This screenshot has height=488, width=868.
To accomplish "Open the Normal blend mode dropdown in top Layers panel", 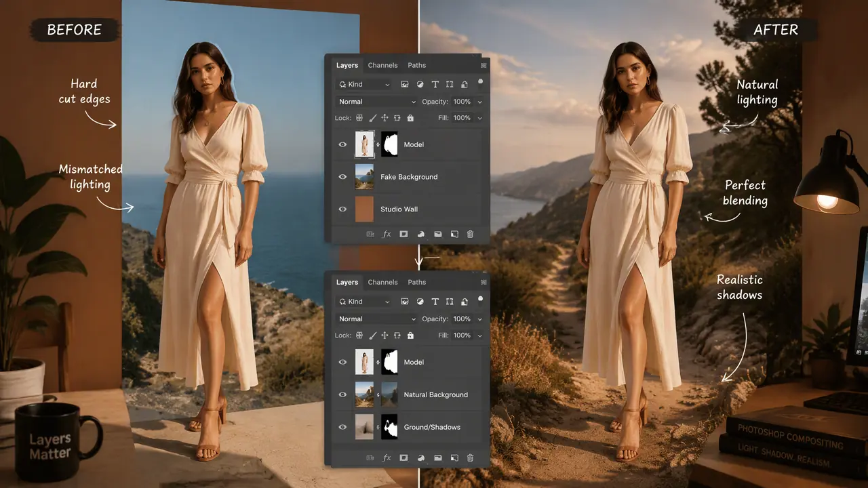I will pos(377,102).
